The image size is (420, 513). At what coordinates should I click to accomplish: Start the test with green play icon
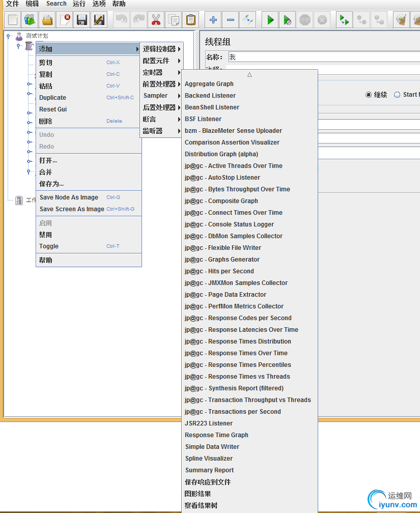coord(270,20)
